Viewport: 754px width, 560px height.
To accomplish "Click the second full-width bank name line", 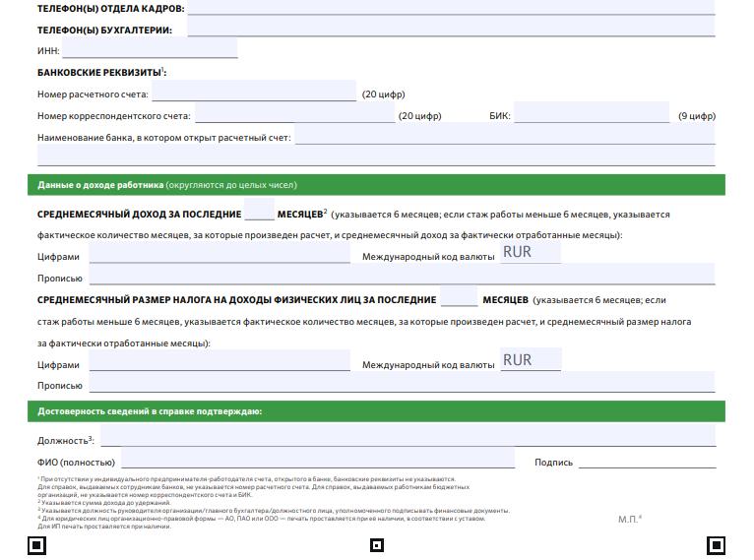I will (x=376, y=156).
